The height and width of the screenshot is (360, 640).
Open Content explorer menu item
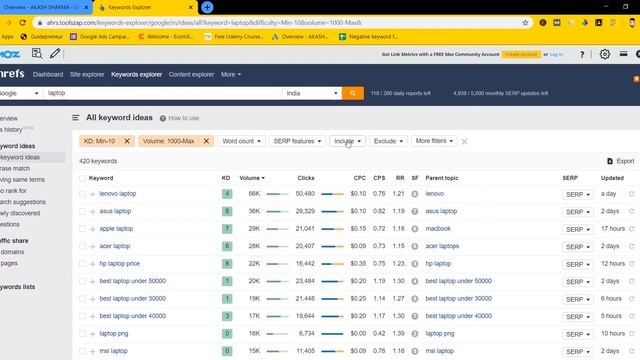tap(191, 75)
